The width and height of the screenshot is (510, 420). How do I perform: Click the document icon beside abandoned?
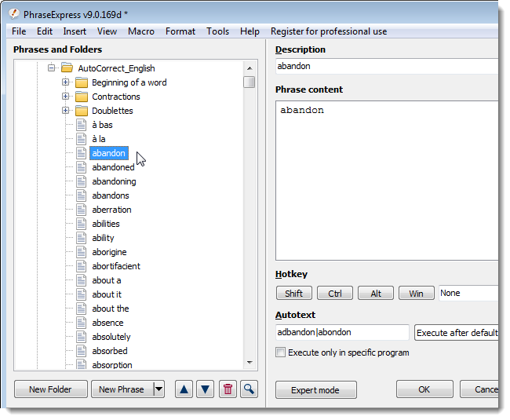[82, 167]
